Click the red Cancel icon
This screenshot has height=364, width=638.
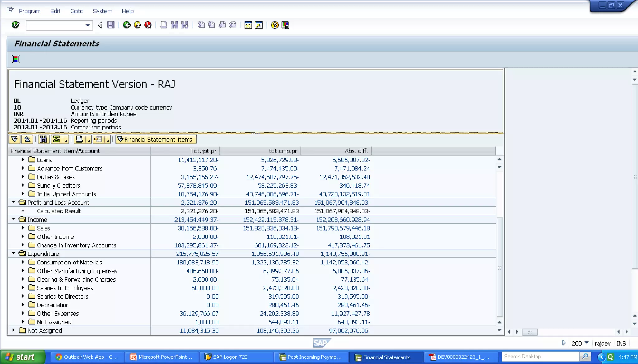148,25
